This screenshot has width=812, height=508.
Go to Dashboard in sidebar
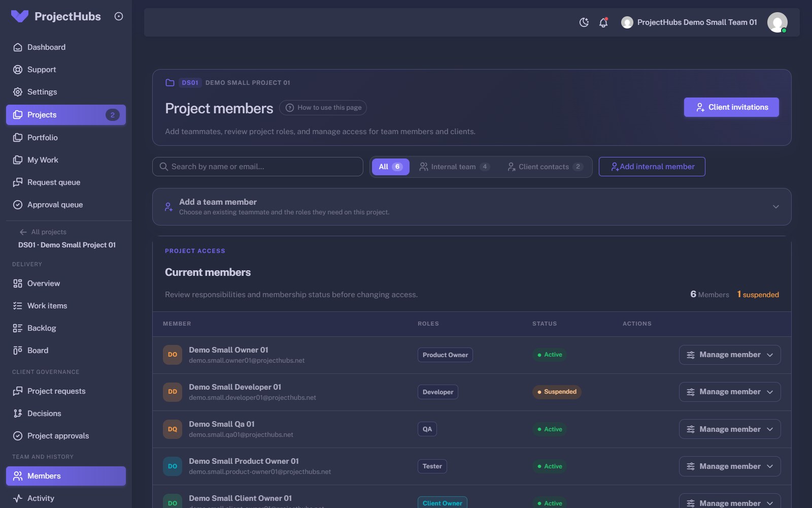(66, 47)
